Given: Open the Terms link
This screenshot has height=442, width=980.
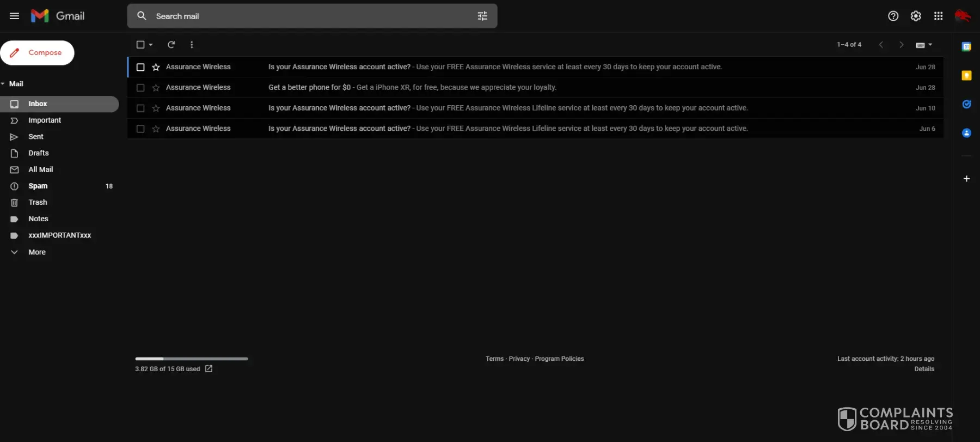Looking at the screenshot, I should pyautogui.click(x=494, y=359).
